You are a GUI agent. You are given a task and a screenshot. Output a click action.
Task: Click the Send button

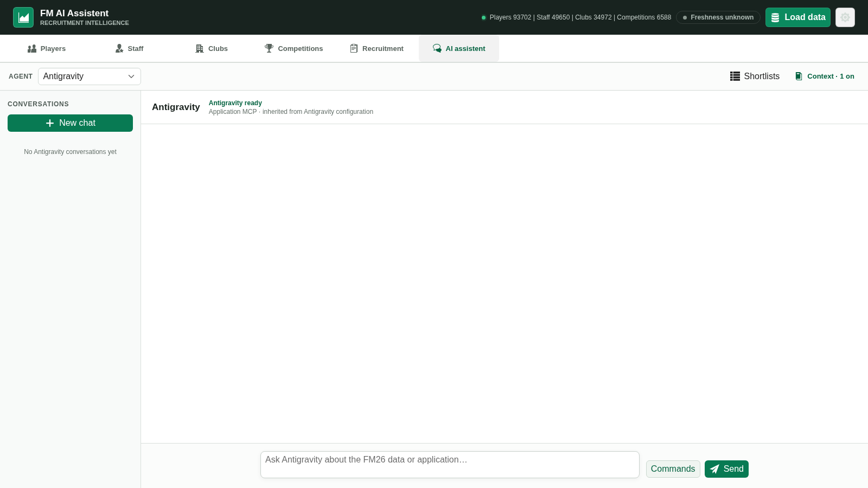pyautogui.click(x=726, y=469)
